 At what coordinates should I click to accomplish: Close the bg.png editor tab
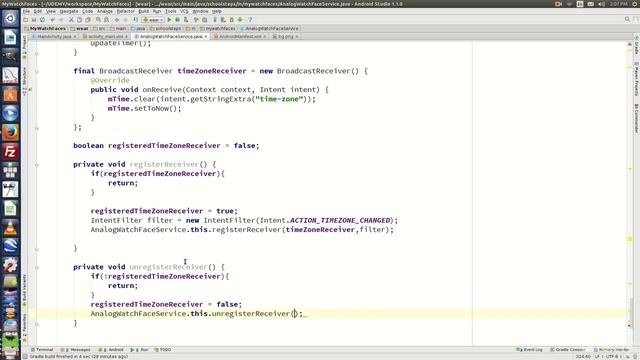tap(297, 37)
